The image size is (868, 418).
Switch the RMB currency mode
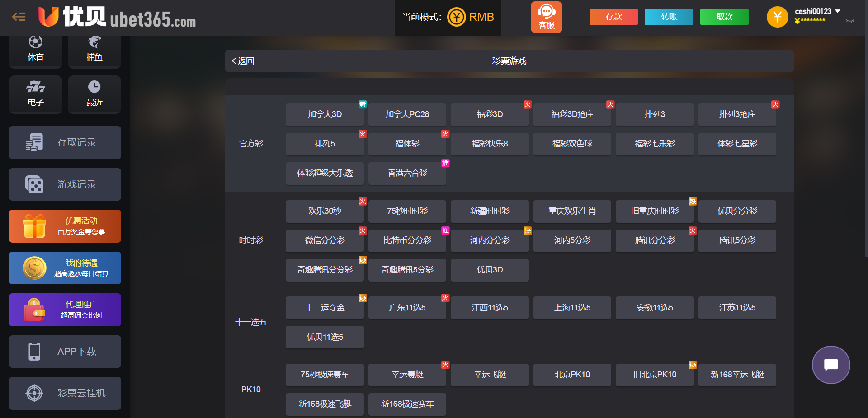coord(471,17)
